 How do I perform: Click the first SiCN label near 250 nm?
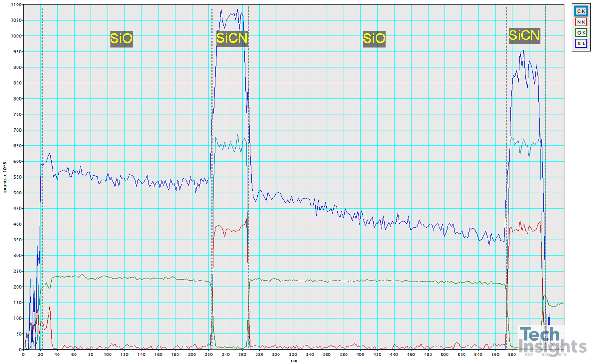[231, 38]
